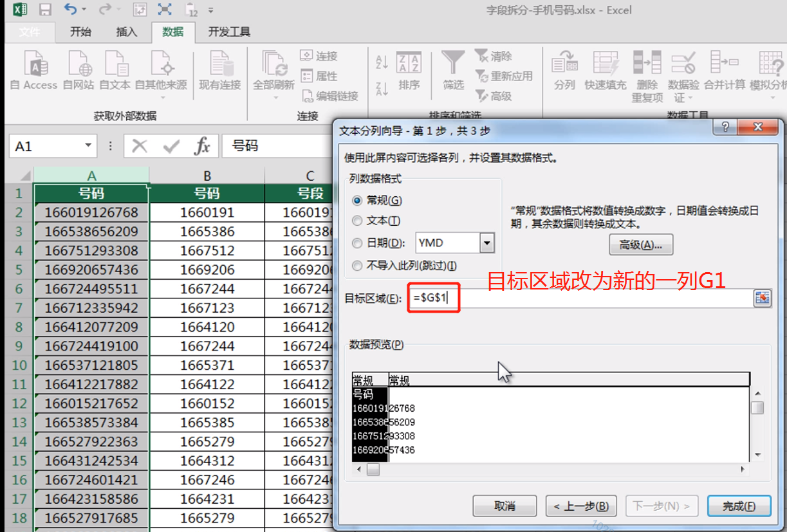The width and height of the screenshot is (787, 532).
Task: Open existing connections (现有连接)
Action: 219,71
